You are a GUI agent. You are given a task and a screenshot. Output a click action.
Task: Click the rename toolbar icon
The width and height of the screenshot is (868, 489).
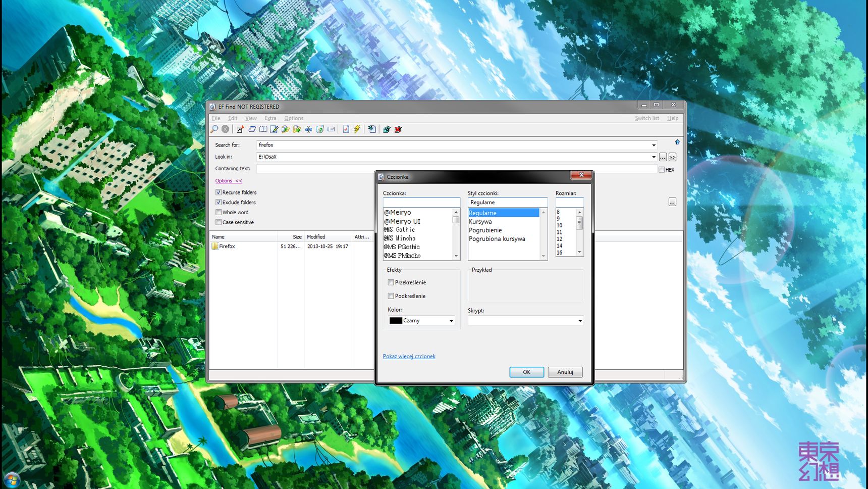point(308,129)
